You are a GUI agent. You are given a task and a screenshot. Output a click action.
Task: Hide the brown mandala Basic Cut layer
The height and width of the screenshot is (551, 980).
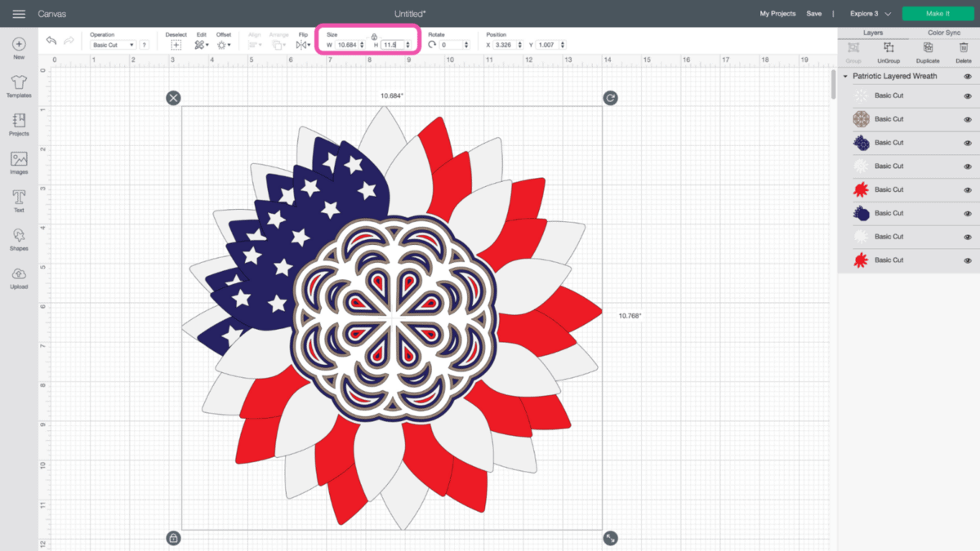(x=968, y=120)
